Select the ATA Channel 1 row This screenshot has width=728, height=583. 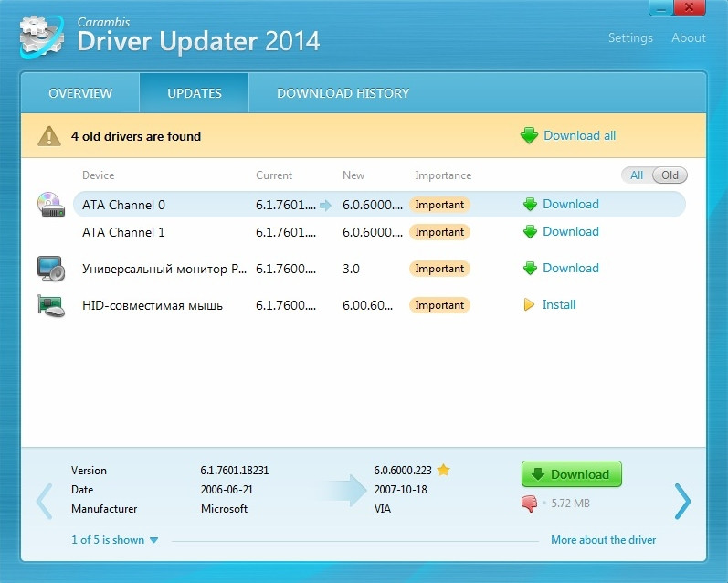point(379,232)
